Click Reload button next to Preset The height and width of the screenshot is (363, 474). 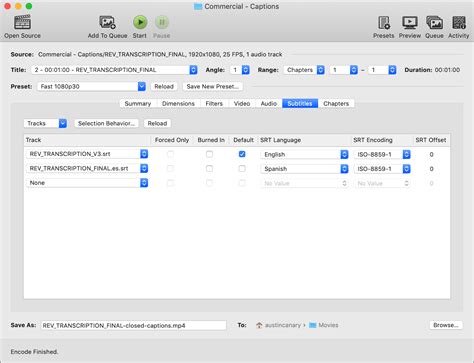(164, 86)
